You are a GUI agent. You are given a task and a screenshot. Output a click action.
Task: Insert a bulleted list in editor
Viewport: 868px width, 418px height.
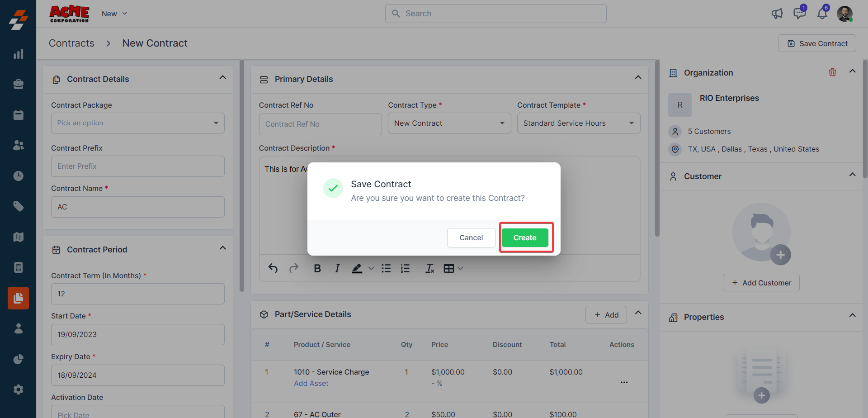tap(386, 268)
